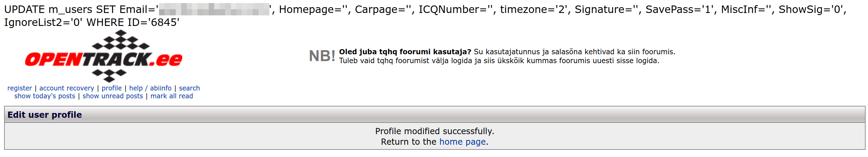
Task: Click the Edit user profile header bar
Action: pos(435,115)
